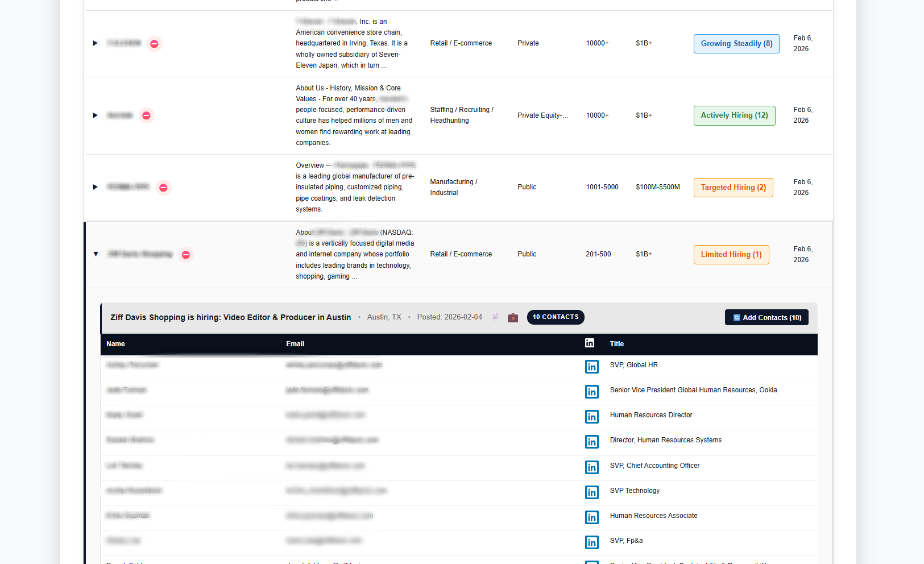This screenshot has width=924, height=564.
Task: Collapse the Ziff Davis Shopping row
Action: point(96,254)
